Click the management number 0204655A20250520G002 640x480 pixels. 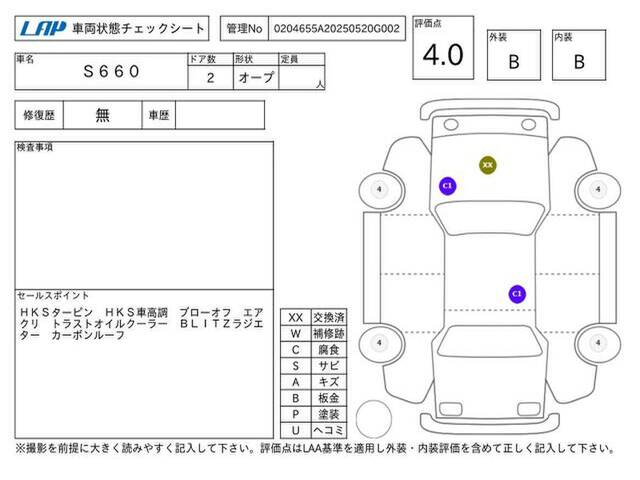pos(337,29)
